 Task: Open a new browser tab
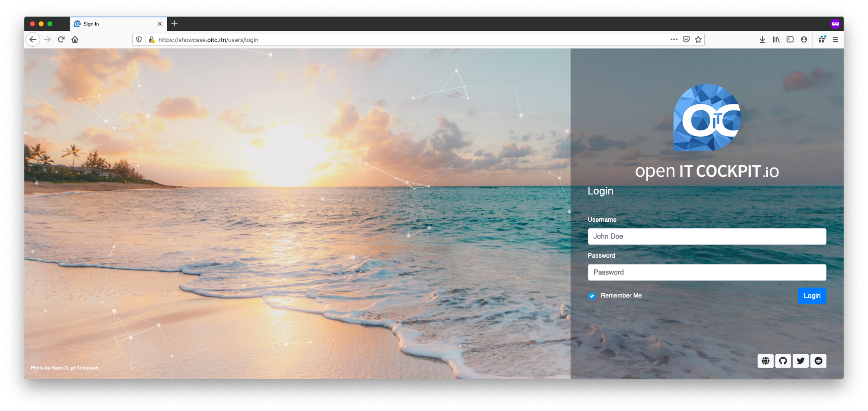pyautogui.click(x=174, y=23)
